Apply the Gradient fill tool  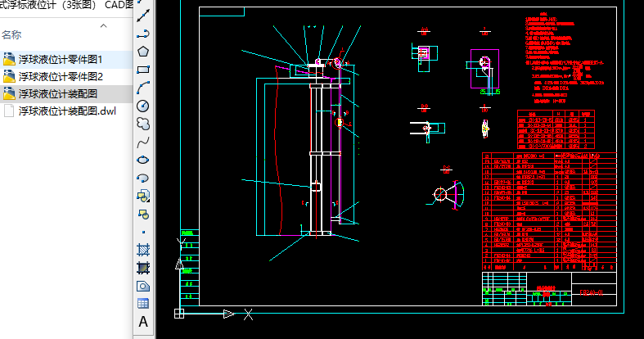[x=143, y=268]
